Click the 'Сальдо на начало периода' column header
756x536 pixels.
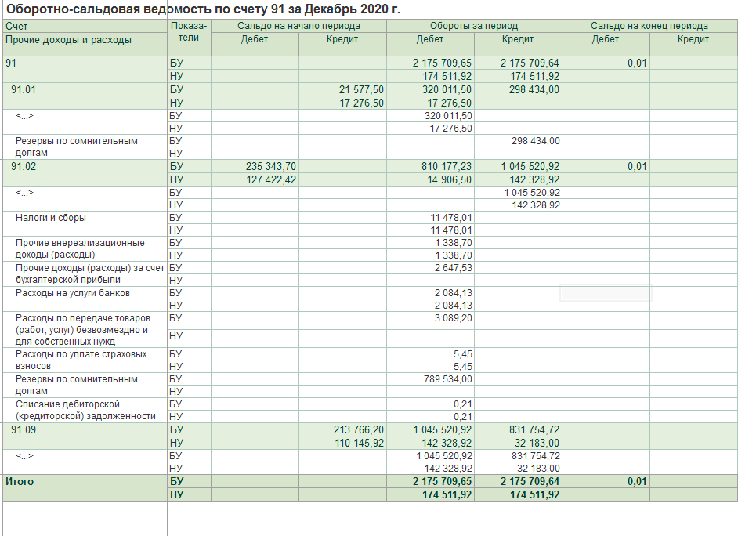[x=298, y=27]
